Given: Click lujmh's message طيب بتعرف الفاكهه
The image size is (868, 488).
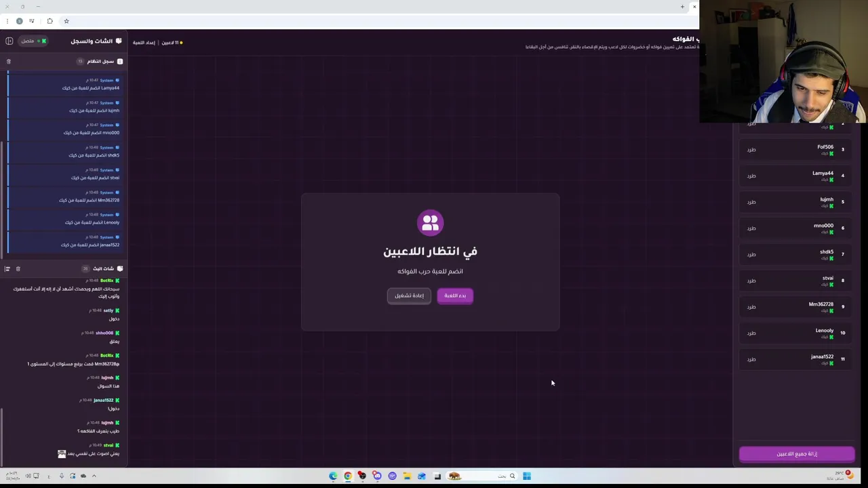Looking at the screenshot, I should 98,431.
